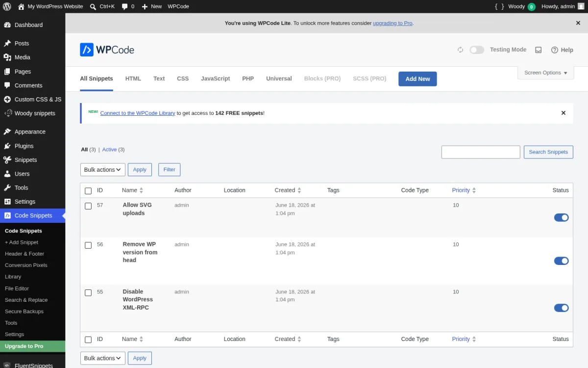Open the Ctrl+K search icon

(94, 6)
